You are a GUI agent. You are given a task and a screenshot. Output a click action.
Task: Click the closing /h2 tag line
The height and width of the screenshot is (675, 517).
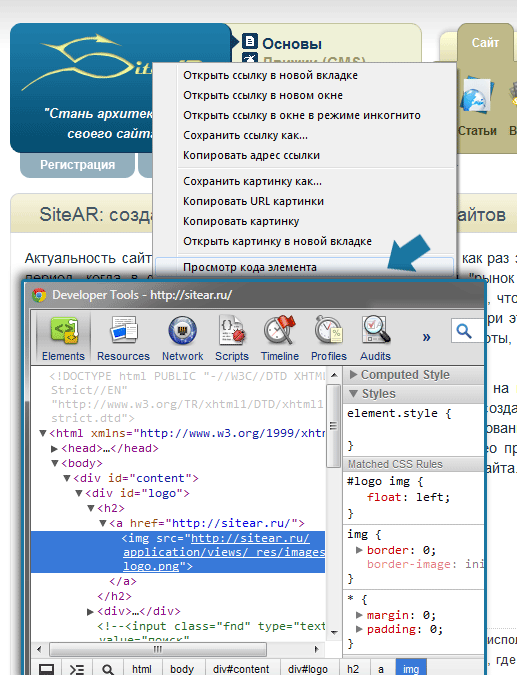115,596
